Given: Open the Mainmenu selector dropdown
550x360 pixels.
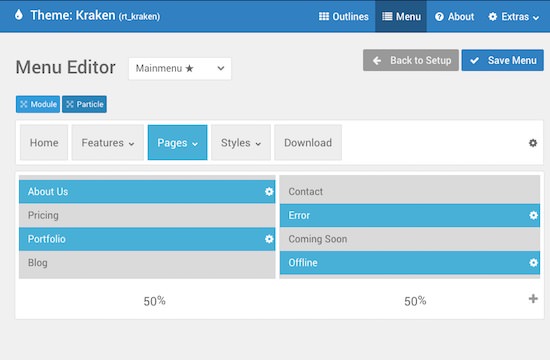Looking at the screenshot, I should [180, 68].
